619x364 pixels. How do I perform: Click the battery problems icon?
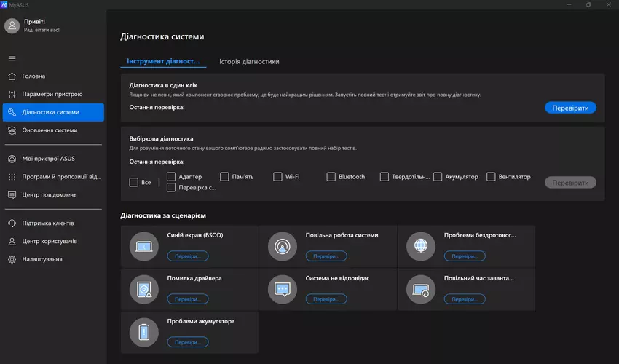pyautogui.click(x=144, y=332)
